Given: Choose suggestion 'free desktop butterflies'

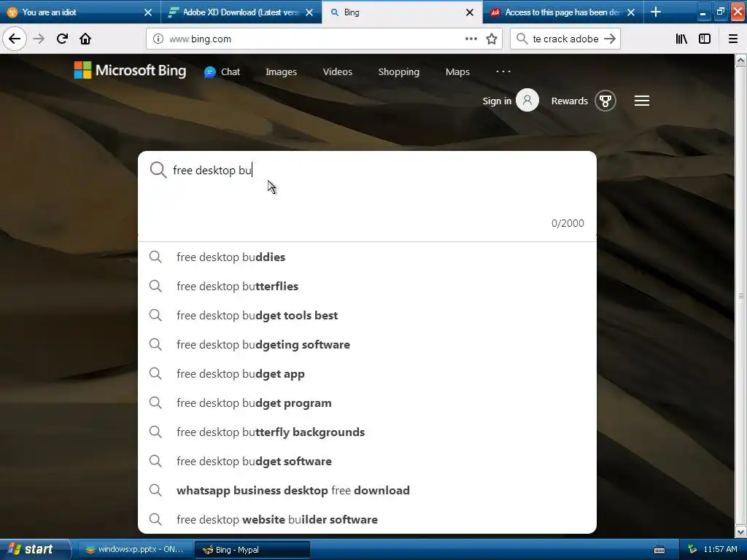Looking at the screenshot, I should click(367, 286).
